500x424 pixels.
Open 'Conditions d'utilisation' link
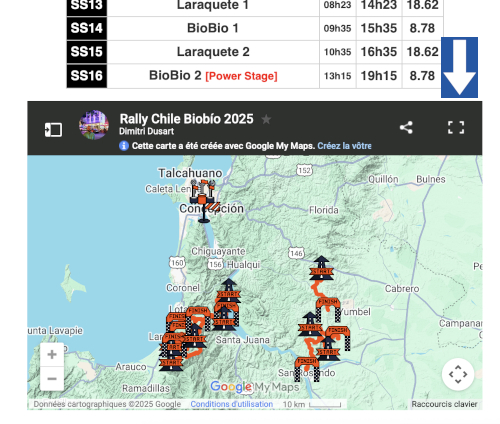click(232, 404)
